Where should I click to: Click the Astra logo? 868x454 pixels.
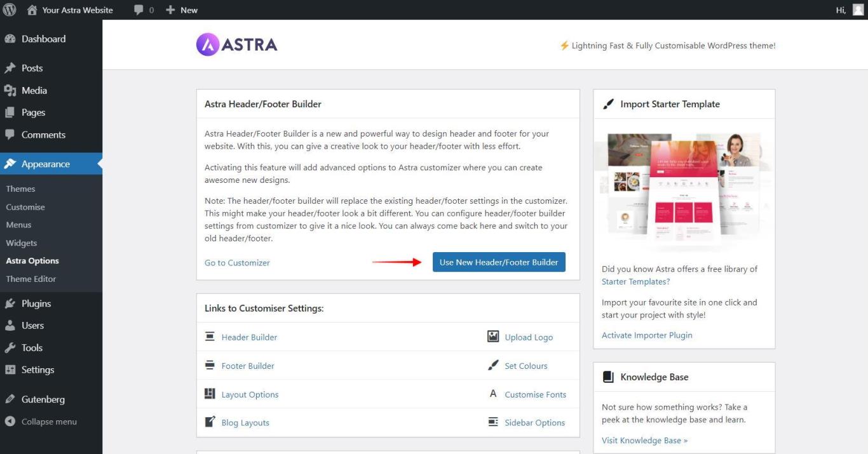point(236,44)
